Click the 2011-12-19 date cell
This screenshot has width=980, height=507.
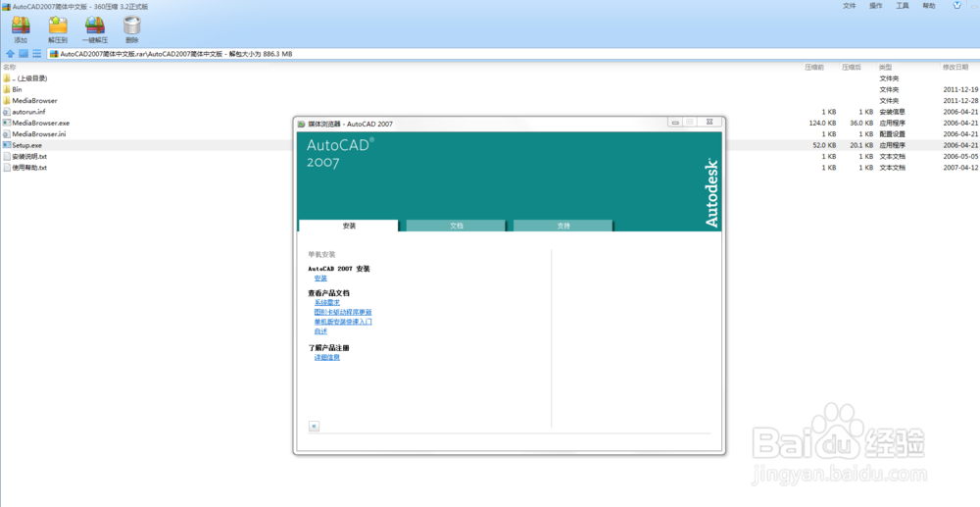(960, 89)
